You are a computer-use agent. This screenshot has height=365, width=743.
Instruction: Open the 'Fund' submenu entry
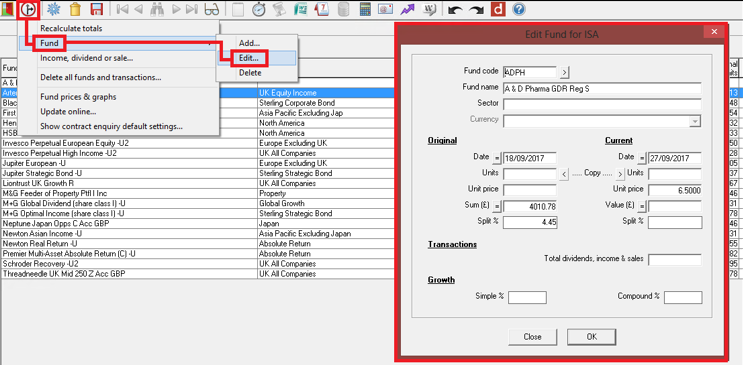point(118,44)
